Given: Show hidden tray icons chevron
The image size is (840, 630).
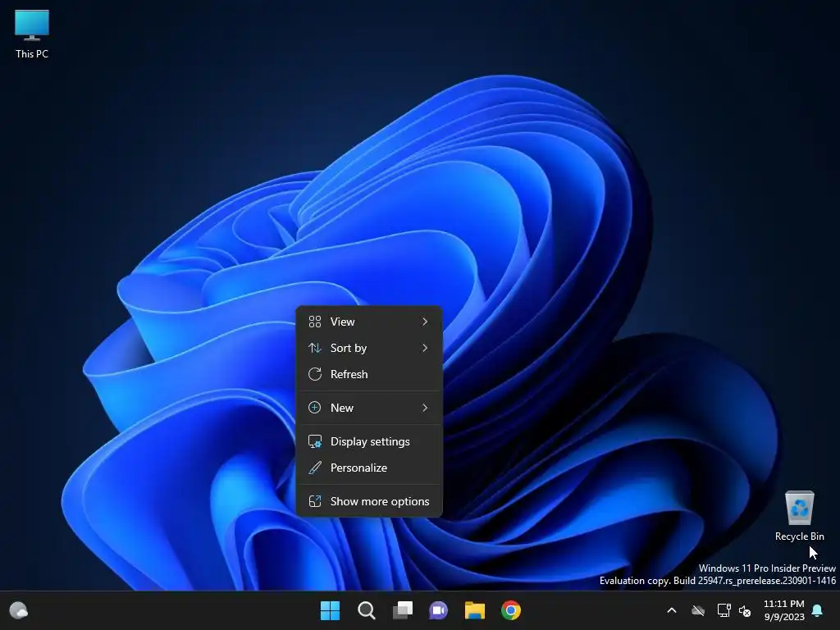Looking at the screenshot, I should click(671, 610).
